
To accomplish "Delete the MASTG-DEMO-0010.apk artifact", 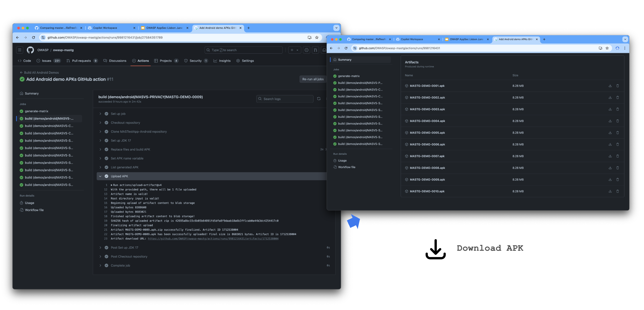I will click(618, 191).
